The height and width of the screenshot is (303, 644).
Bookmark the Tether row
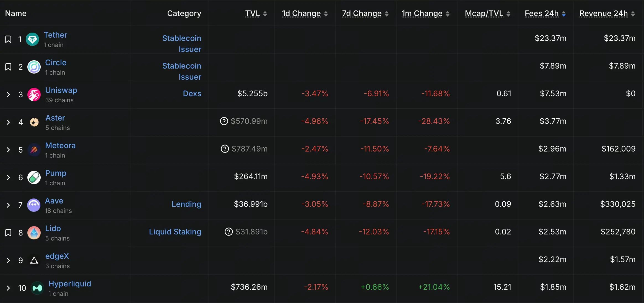pos(8,39)
